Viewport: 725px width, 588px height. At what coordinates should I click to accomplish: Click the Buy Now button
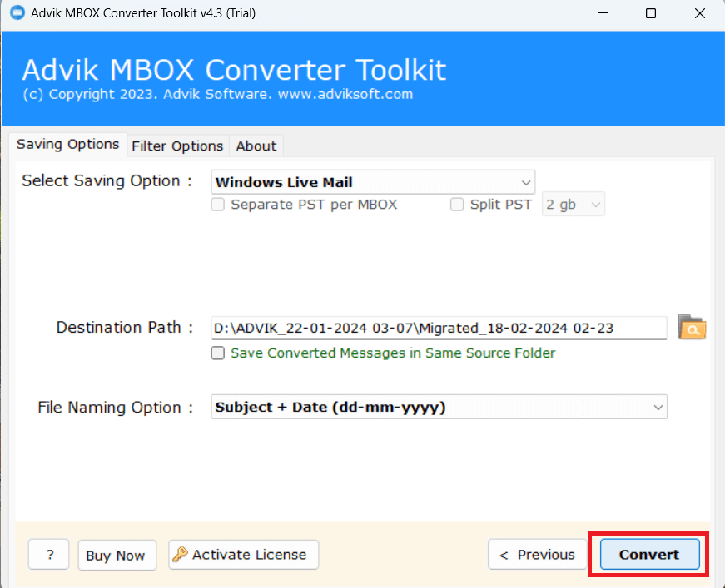(117, 556)
